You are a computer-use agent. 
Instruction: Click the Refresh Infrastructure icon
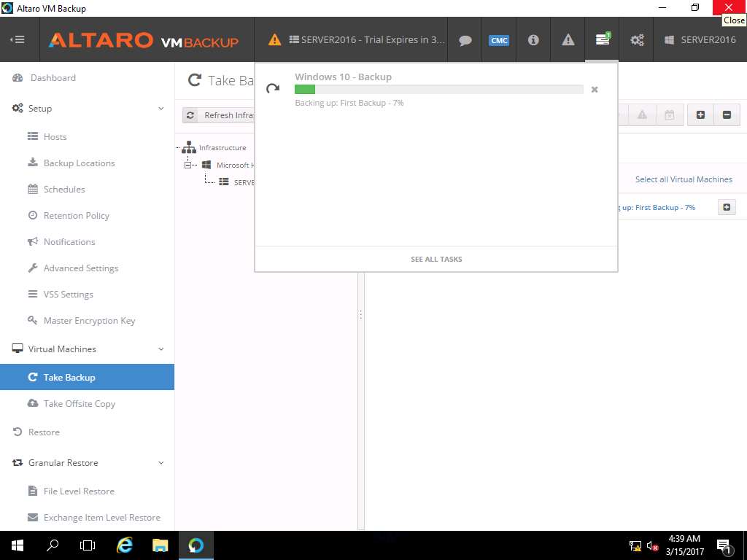click(190, 114)
